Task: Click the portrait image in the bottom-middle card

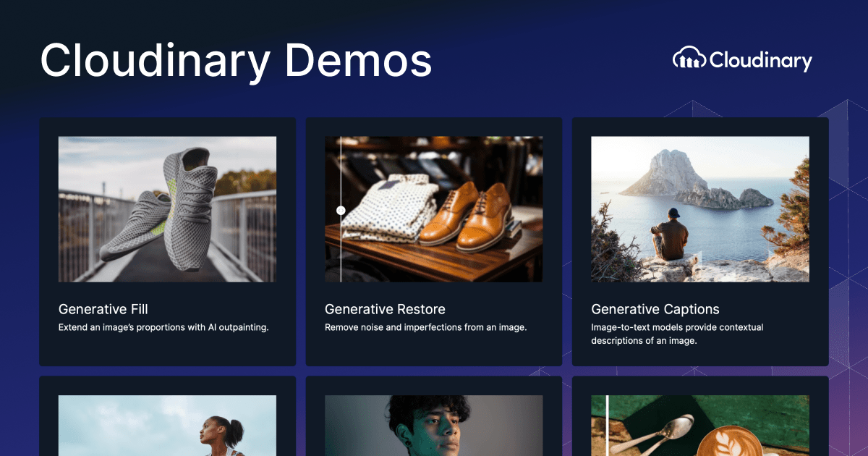Action: tap(433, 427)
